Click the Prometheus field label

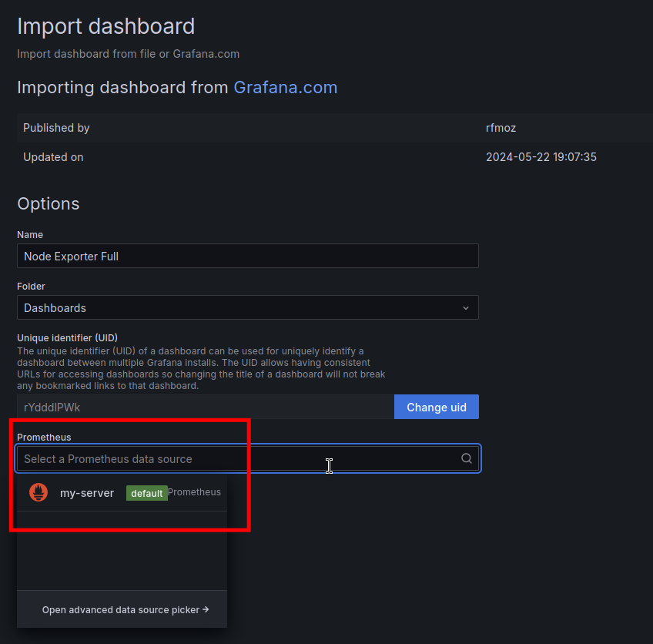[x=44, y=437]
